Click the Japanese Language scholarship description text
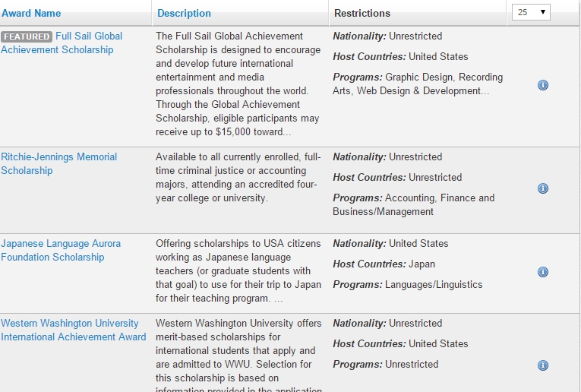Image resolution: width=581 pixels, height=392 pixels. pyautogui.click(x=238, y=271)
